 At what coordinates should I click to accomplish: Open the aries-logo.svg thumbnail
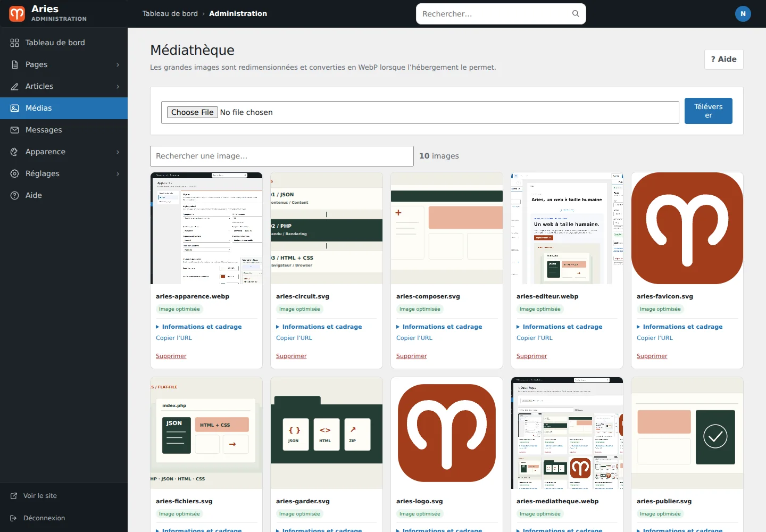pos(447,433)
